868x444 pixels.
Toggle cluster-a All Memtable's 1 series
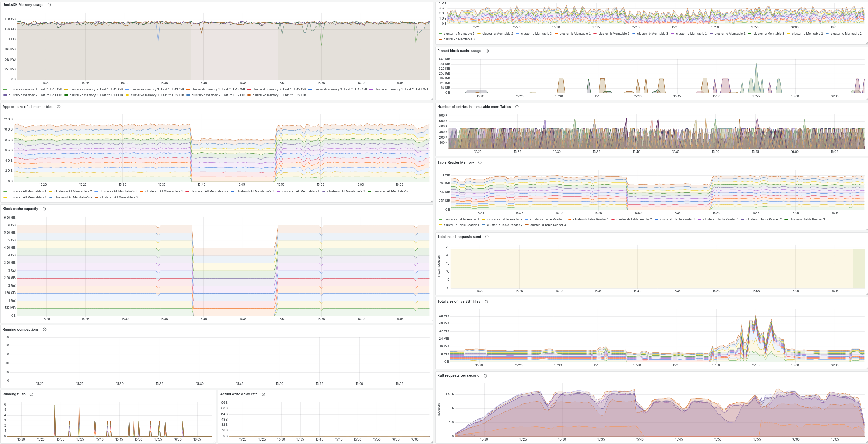click(x=28, y=191)
